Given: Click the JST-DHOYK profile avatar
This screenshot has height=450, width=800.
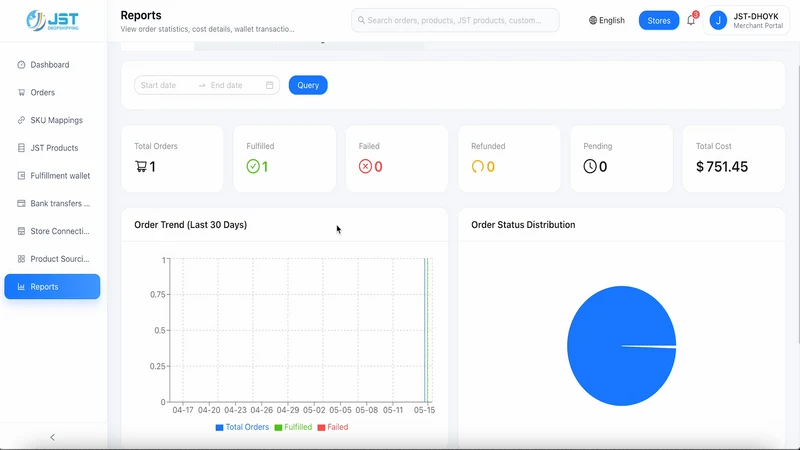Looking at the screenshot, I should click(x=718, y=20).
